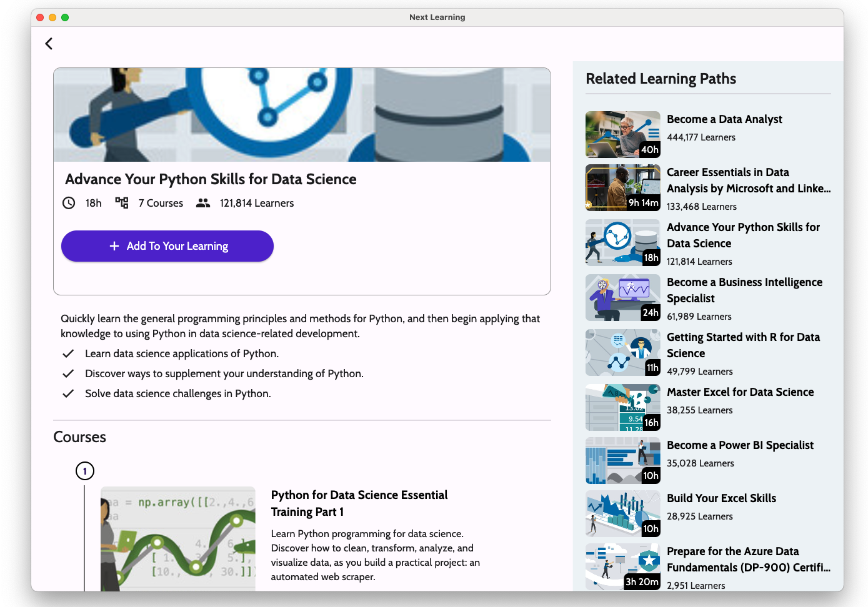Click the Add To Your Learning button

click(x=167, y=246)
